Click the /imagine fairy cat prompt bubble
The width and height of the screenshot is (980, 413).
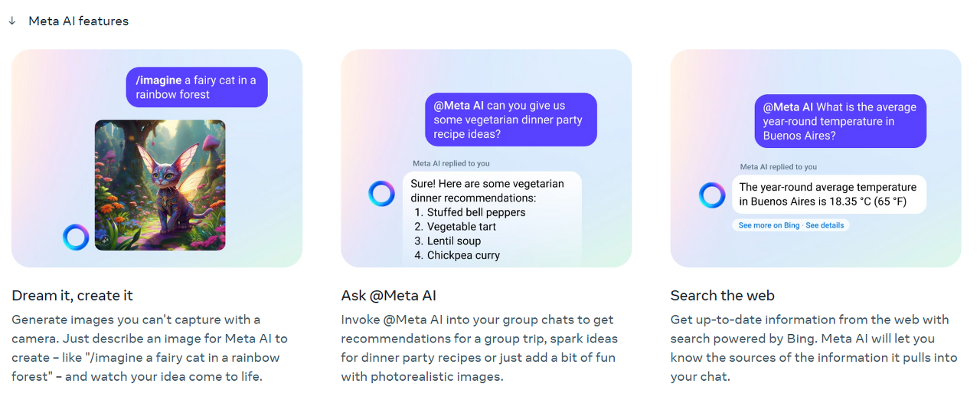click(x=197, y=87)
